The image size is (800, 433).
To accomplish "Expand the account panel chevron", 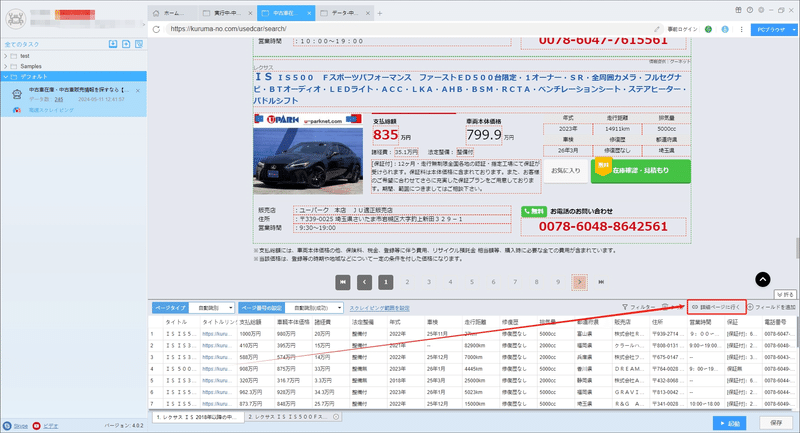I will tap(143, 24).
